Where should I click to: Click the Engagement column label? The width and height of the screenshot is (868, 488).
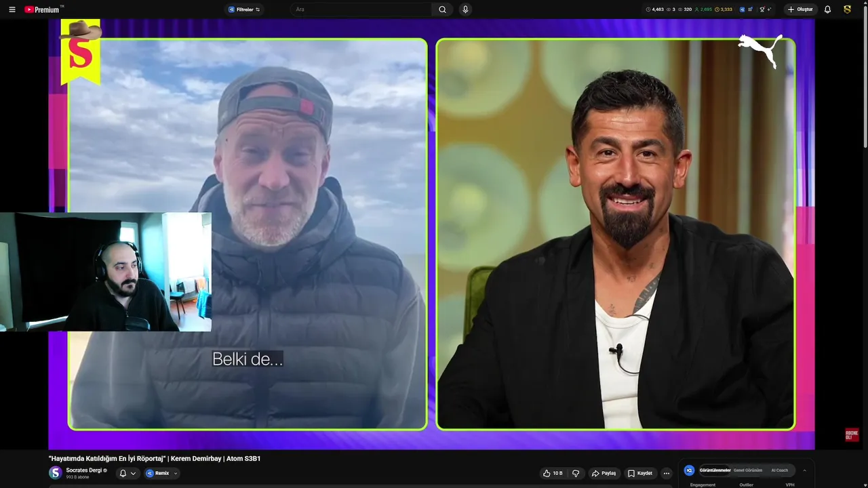point(703,485)
